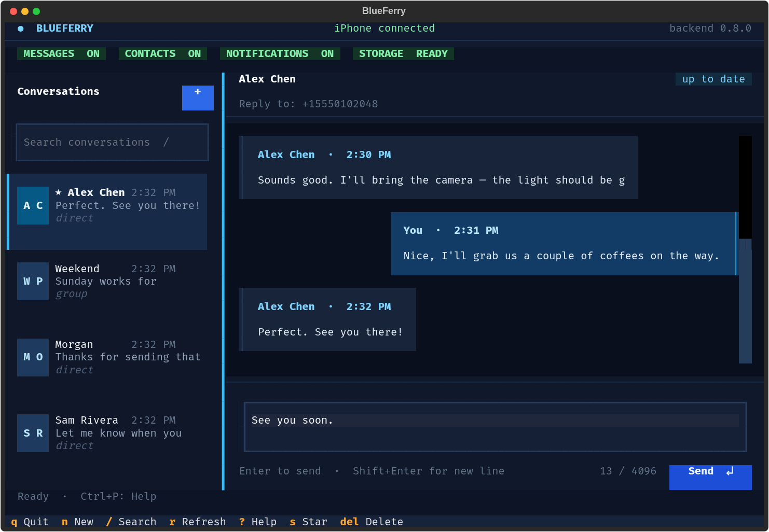The image size is (769, 532).
Task: Click the 'Ctrl+P: Help' status hint
Action: coord(118,496)
